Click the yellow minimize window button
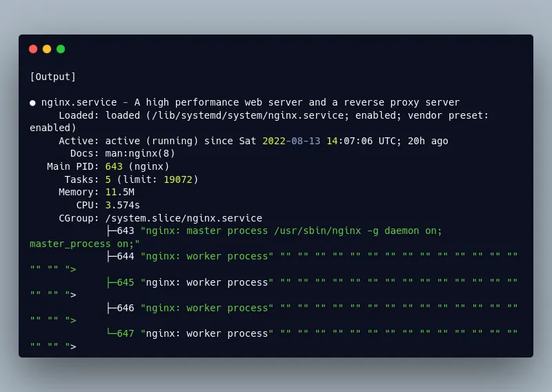The height and width of the screenshot is (392, 552). [47, 49]
